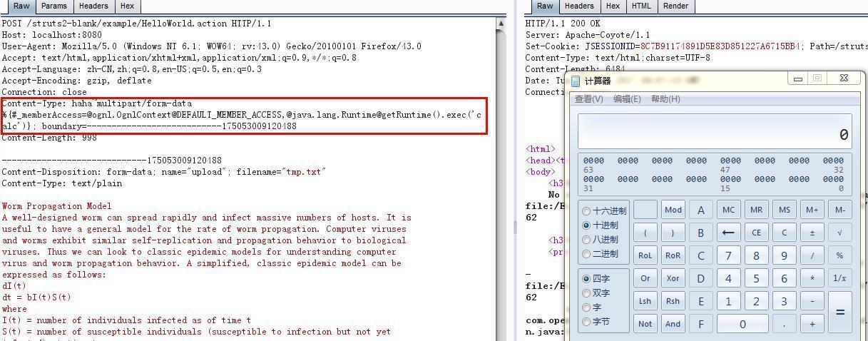Select the request Raw tab
This screenshot has height=341, width=868.
pos(21,6)
